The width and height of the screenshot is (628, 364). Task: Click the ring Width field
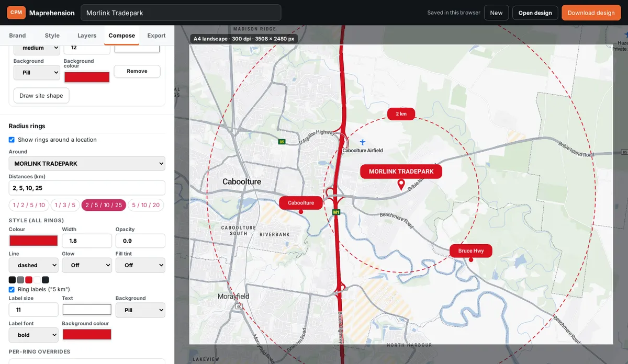87,241
